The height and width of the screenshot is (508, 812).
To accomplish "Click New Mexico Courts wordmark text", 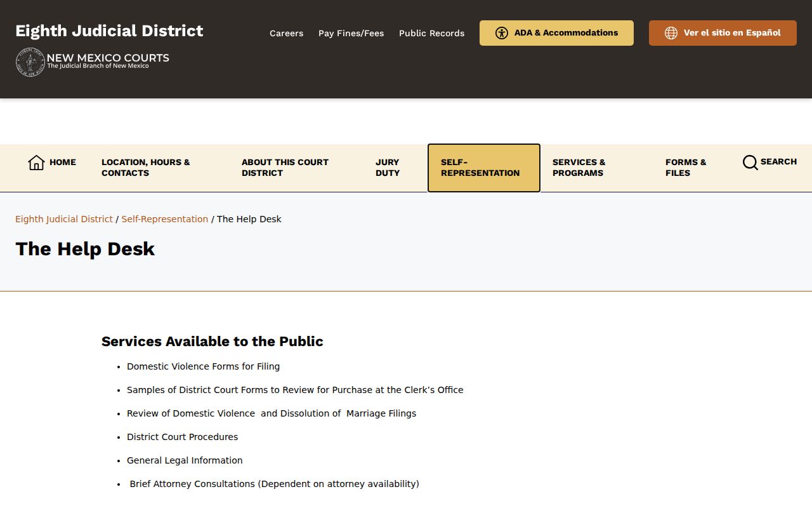I will tap(108, 58).
